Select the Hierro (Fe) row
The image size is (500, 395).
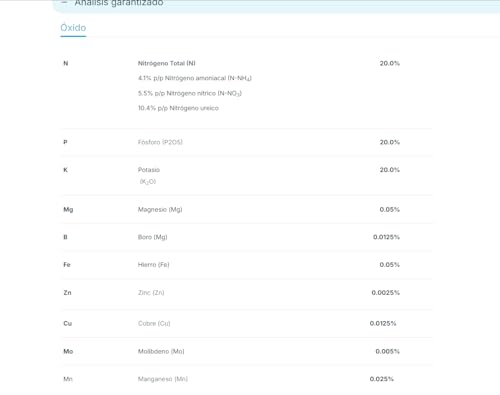(247, 265)
